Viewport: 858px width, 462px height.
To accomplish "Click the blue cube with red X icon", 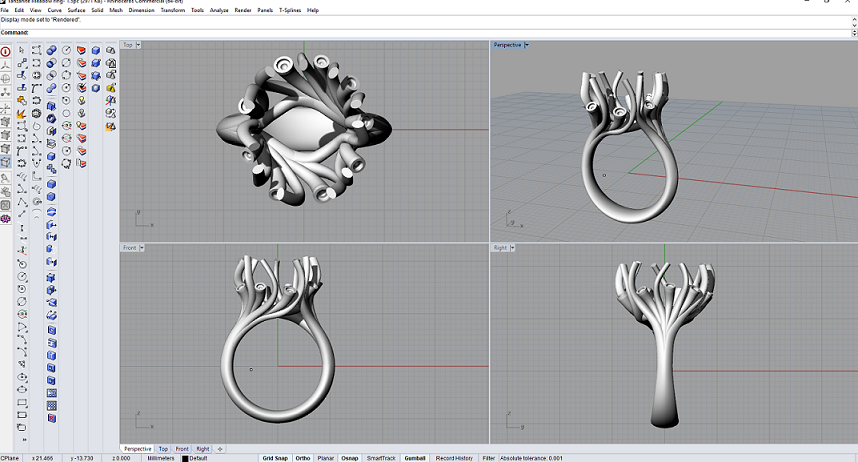I will point(51,418).
